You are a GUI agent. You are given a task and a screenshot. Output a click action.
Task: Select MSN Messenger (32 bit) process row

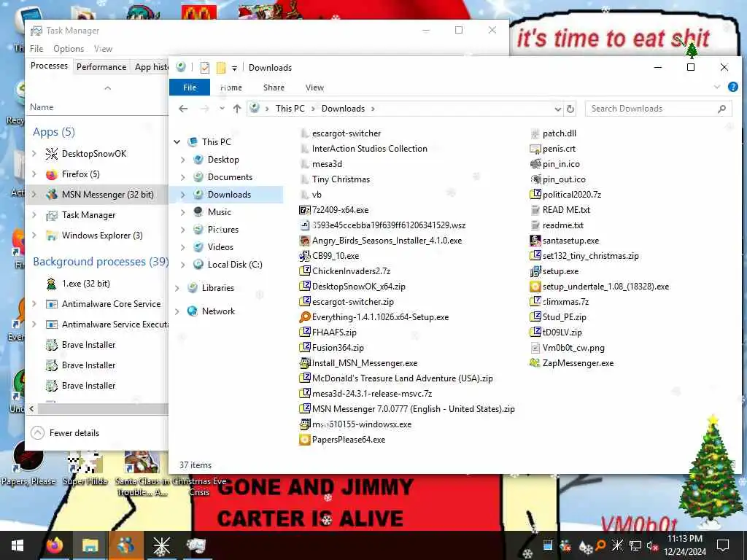pyautogui.click(x=98, y=194)
